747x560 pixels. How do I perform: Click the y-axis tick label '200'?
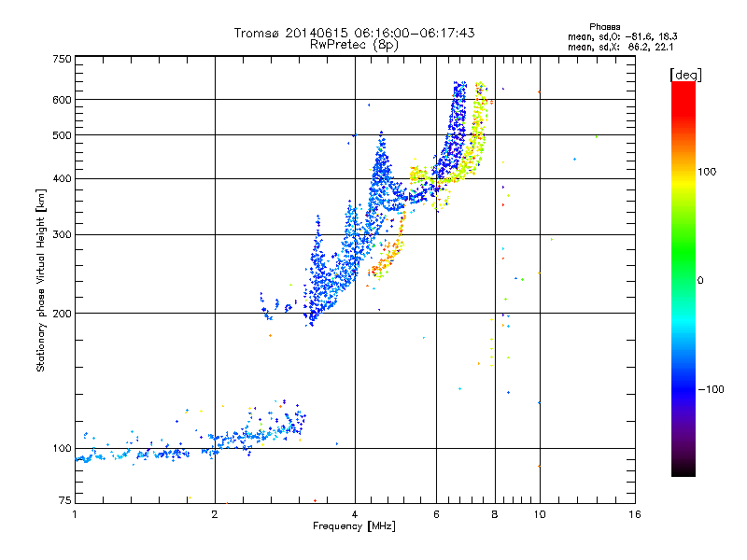click(62, 314)
